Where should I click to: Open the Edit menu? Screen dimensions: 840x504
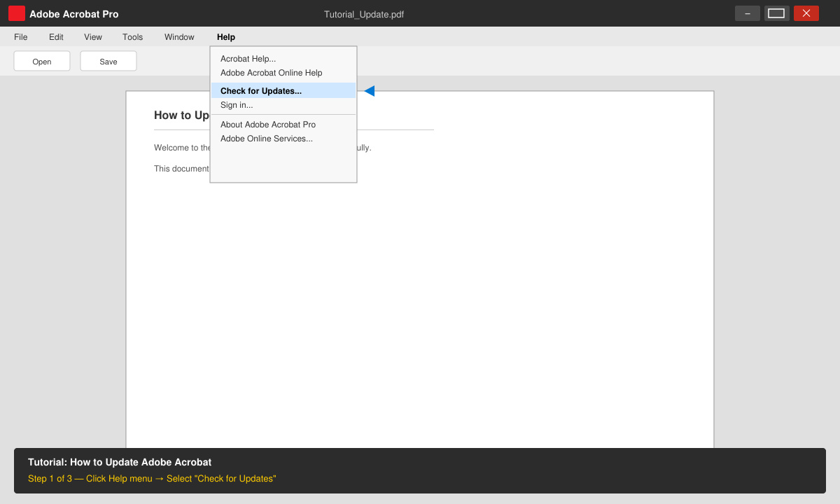click(56, 37)
